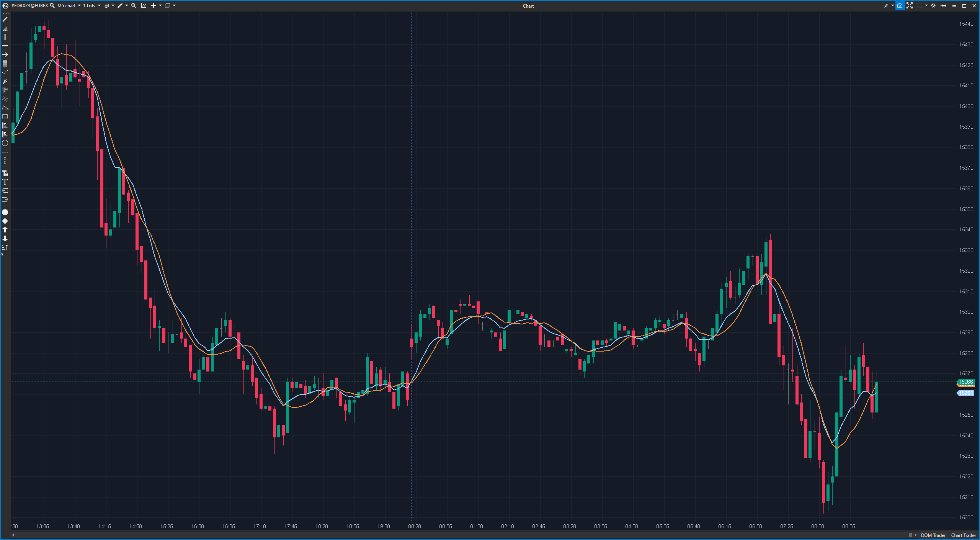Open the indicators chart icon
The width and height of the screenshot is (980, 540).
(144, 6)
